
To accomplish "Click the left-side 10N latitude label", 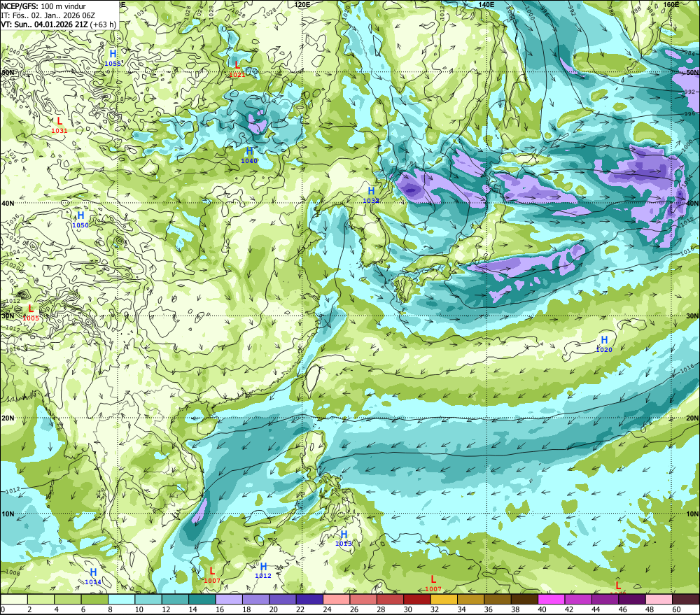I will [8, 514].
